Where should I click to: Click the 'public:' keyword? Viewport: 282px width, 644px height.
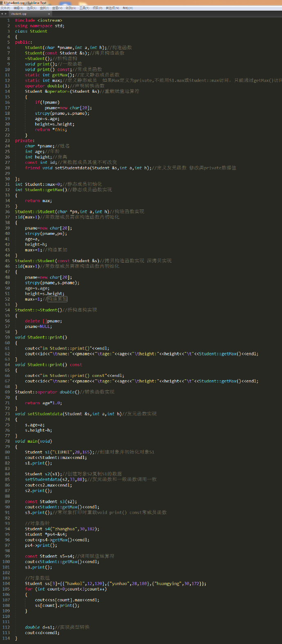pos(24,42)
